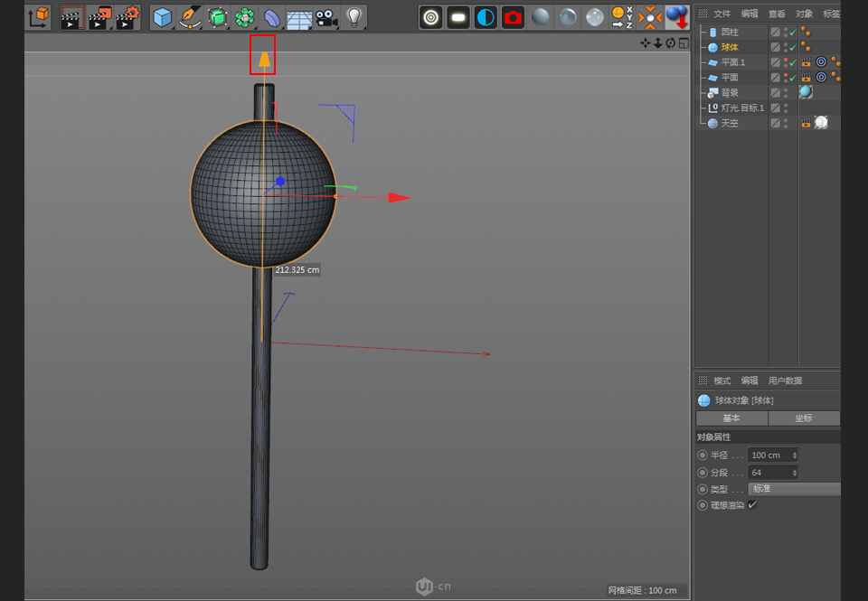Click the 半径 field stepper arrows
The image size is (868, 601).
(794, 455)
